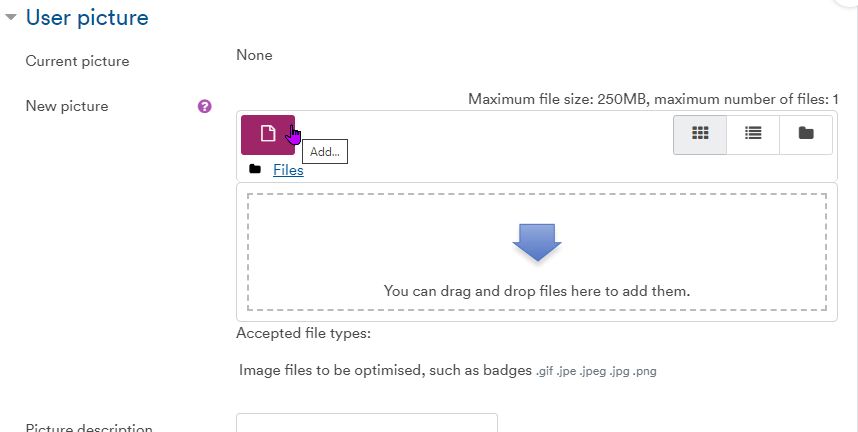Open the Files breadcrumb link
858x432 pixels.
coord(288,170)
